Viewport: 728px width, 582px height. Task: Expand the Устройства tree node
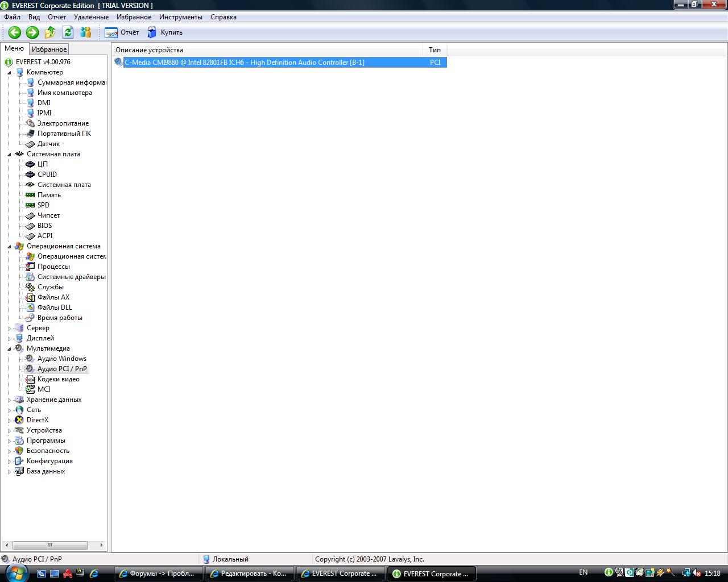pos(10,431)
